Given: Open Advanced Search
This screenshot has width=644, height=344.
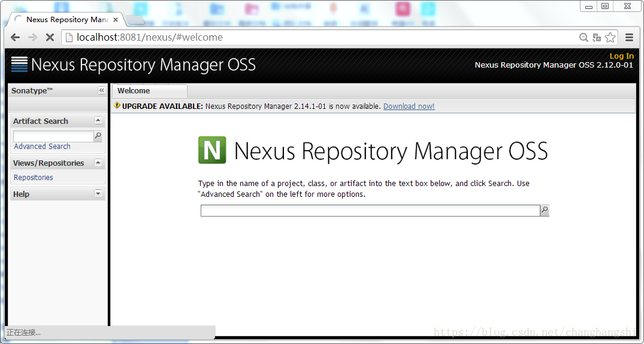Looking at the screenshot, I should tap(42, 147).
